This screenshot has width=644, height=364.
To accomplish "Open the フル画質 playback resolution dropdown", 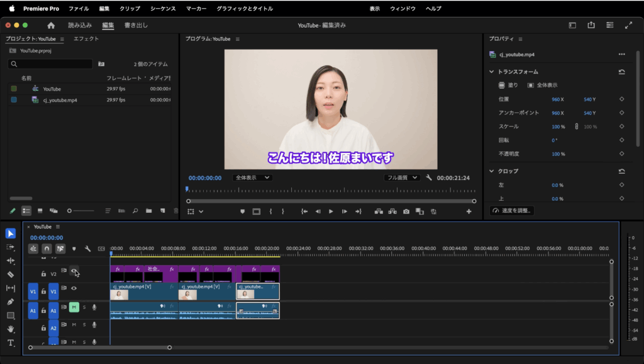I will click(402, 178).
